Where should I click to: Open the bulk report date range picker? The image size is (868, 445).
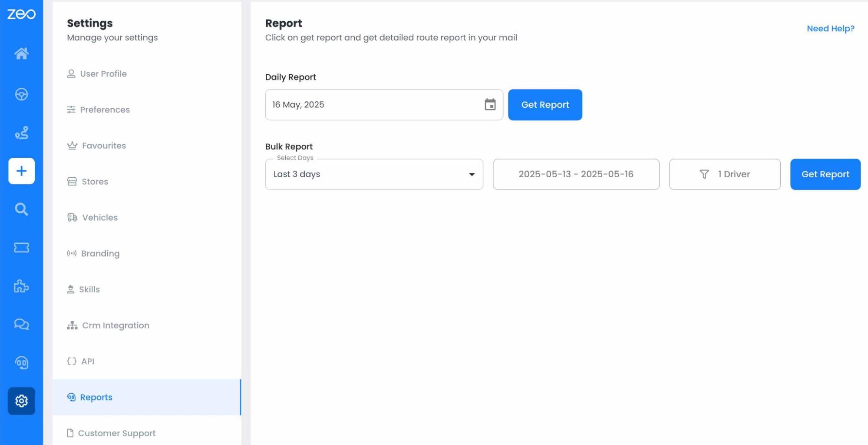(576, 174)
